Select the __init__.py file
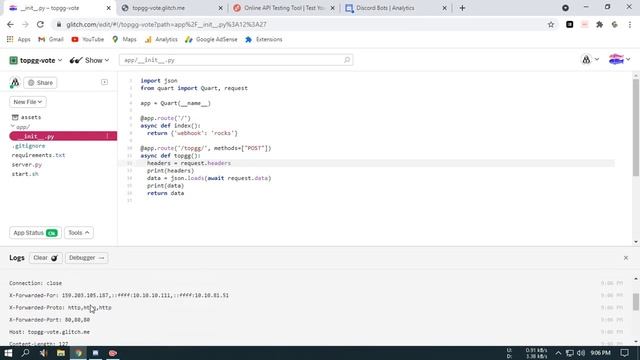Viewport: 640px width, 360px height. 63,136
